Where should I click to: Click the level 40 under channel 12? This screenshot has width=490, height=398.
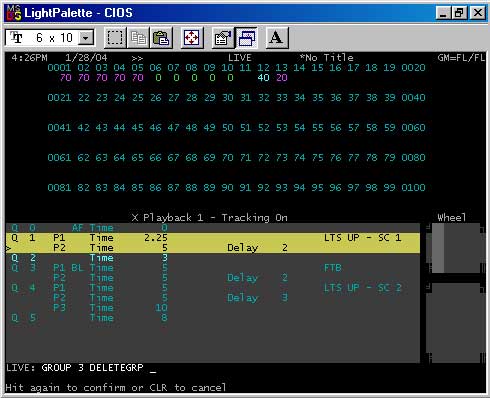coord(263,78)
